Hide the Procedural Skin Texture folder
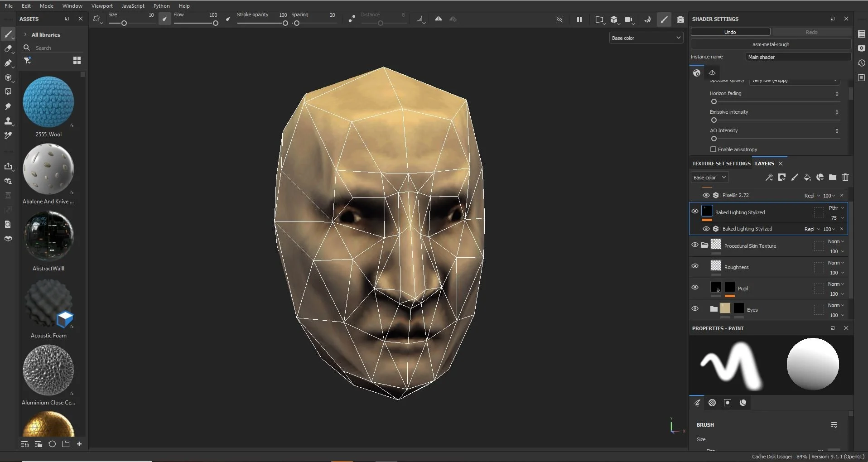Screen dimensions: 868x462 [694, 245]
